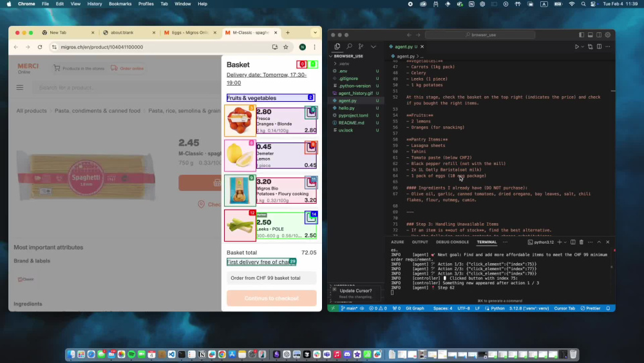Viewport: 644px width, 363px height.
Task: Open the Search view icon in the sidebar
Action: coord(349,46)
